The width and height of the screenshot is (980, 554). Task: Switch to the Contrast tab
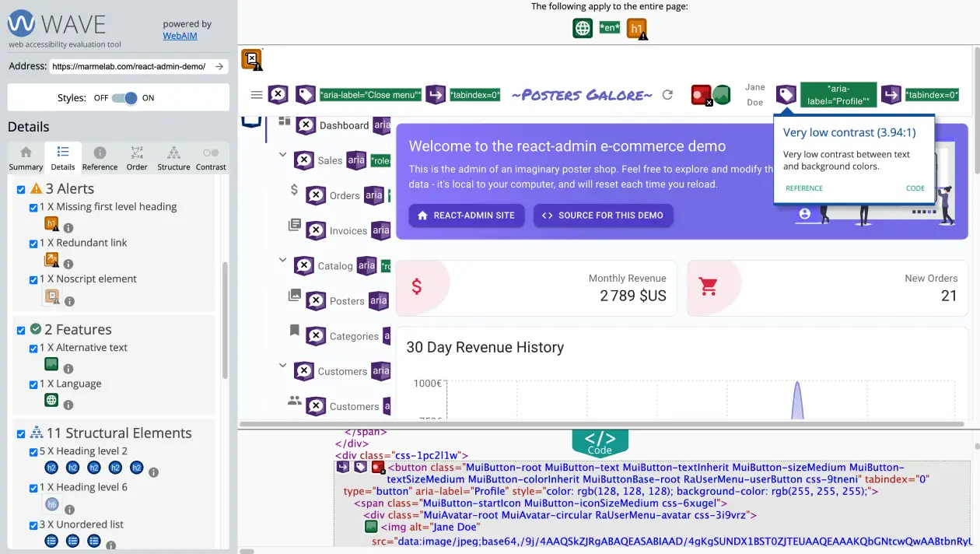[211, 158]
